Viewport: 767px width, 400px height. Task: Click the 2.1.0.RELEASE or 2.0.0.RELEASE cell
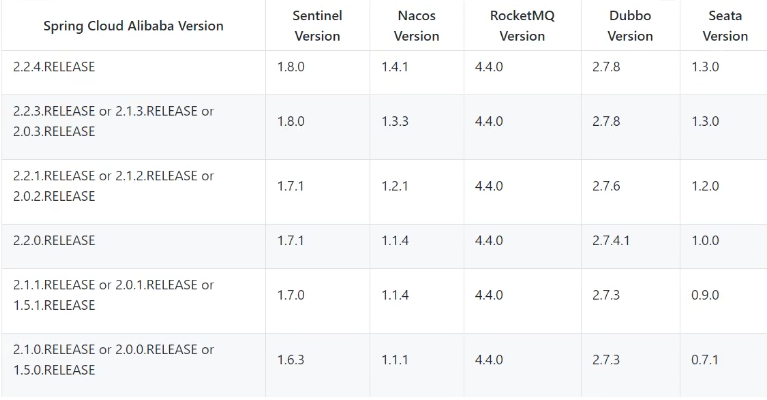coord(112,360)
